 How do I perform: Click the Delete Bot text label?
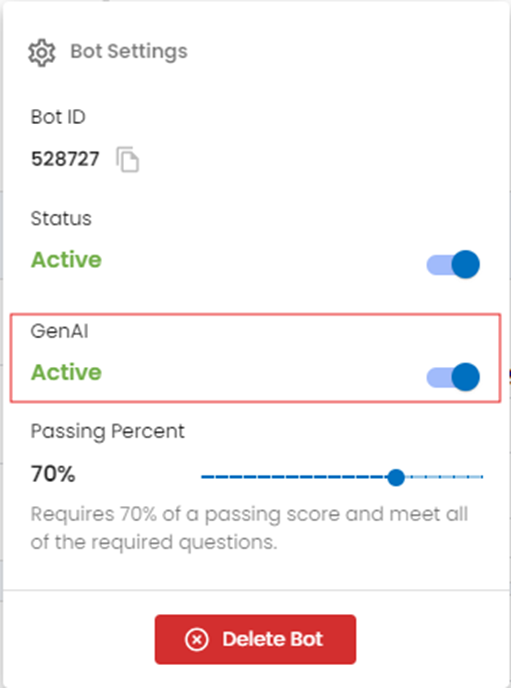point(272,639)
